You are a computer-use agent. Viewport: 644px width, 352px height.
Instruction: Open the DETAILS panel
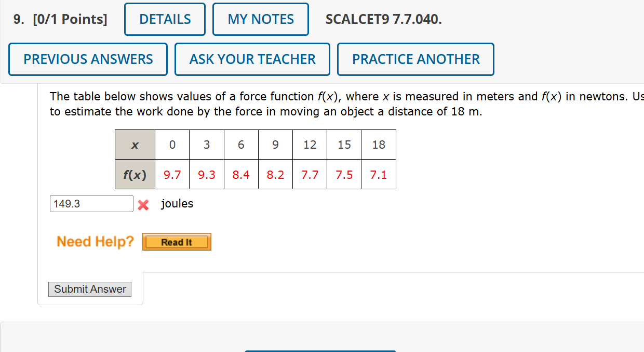[164, 19]
